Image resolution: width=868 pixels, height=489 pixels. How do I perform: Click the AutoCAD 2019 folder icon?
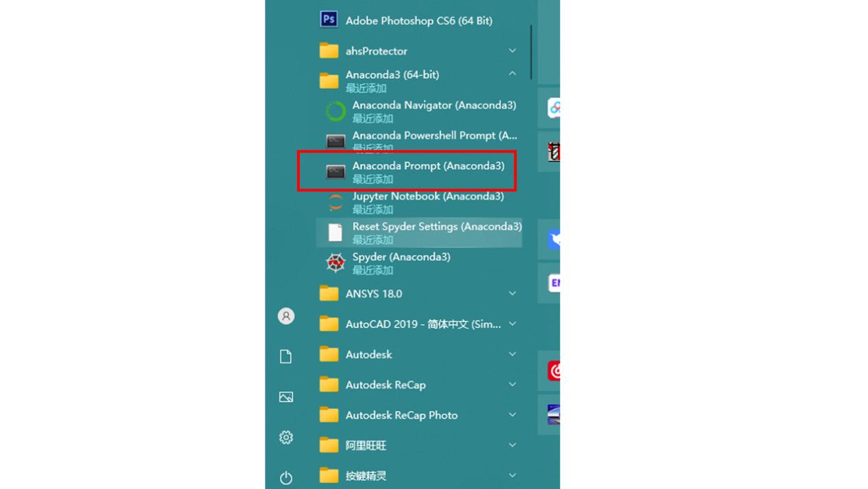(329, 323)
